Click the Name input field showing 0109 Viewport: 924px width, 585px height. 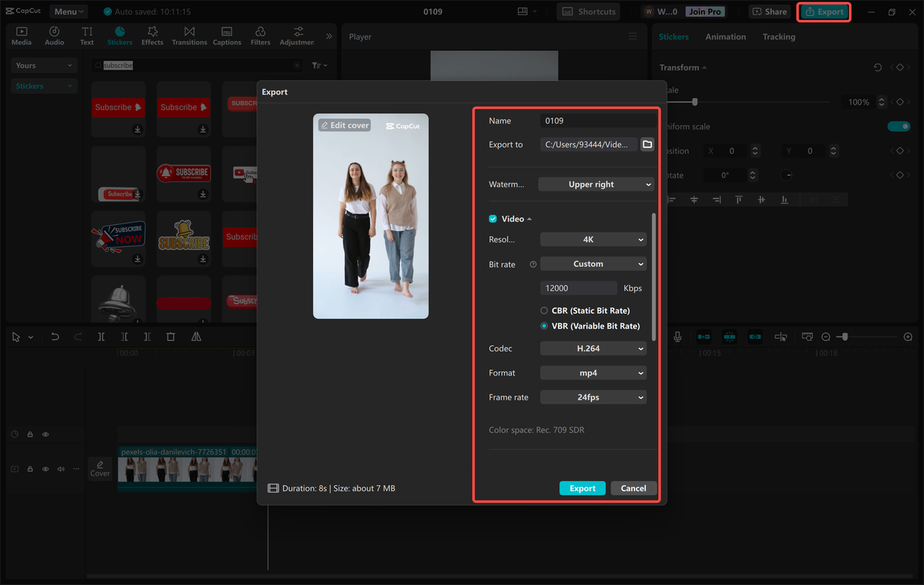pyautogui.click(x=598, y=120)
